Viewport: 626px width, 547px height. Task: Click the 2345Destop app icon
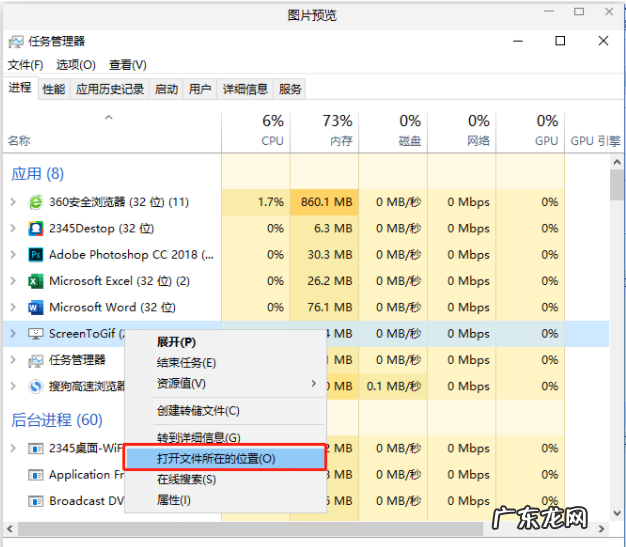coord(36,228)
